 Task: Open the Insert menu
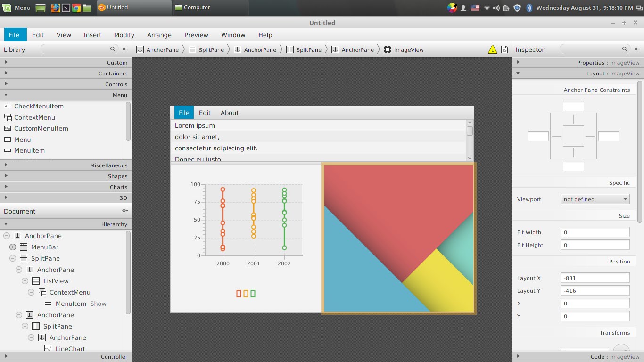tap(92, 34)
